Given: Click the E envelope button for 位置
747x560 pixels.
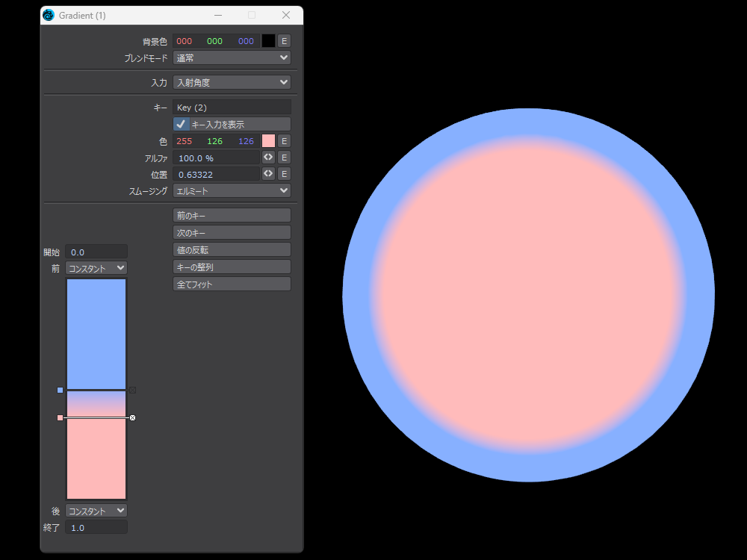Looking at the screenshot, I should pos(285,174).
